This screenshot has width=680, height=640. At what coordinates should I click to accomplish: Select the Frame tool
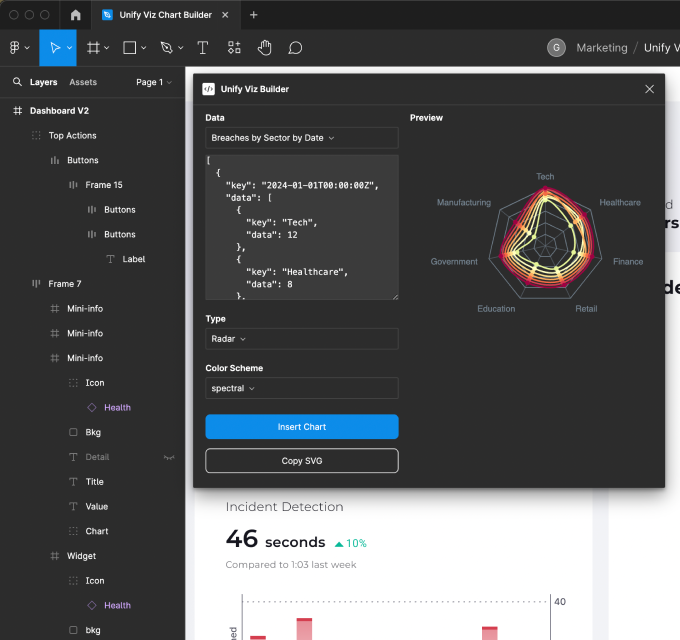point(94,47)
